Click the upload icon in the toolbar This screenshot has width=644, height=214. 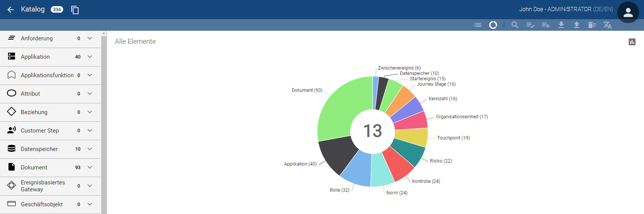[577, 25]
